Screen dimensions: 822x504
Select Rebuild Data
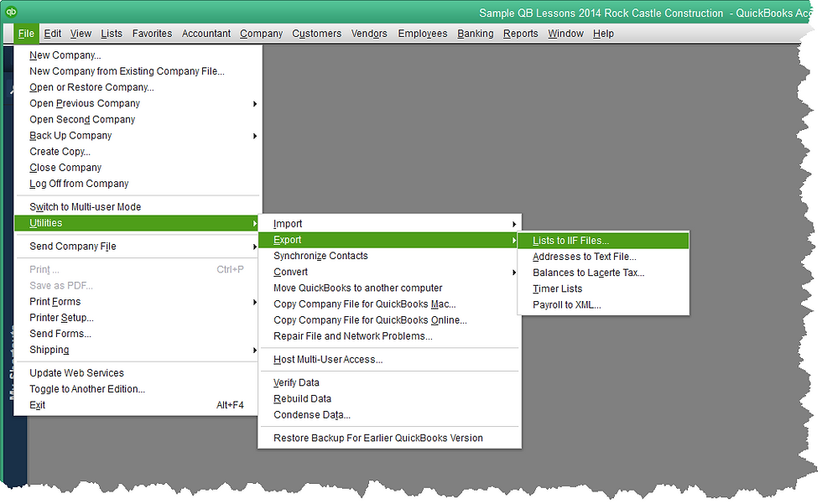[x=389, y=399]
